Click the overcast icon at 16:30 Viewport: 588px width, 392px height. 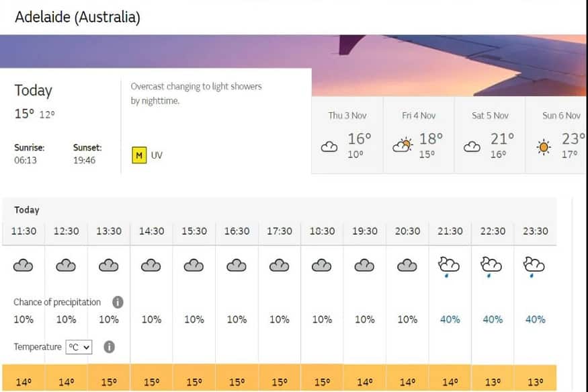pyautogui.click(x=237, y=266)
